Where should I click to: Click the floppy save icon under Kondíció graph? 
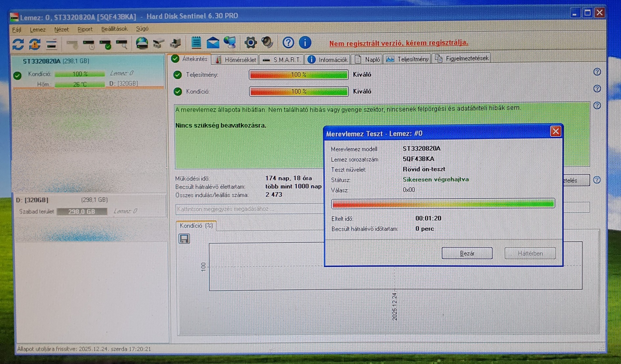pos(184,239)
